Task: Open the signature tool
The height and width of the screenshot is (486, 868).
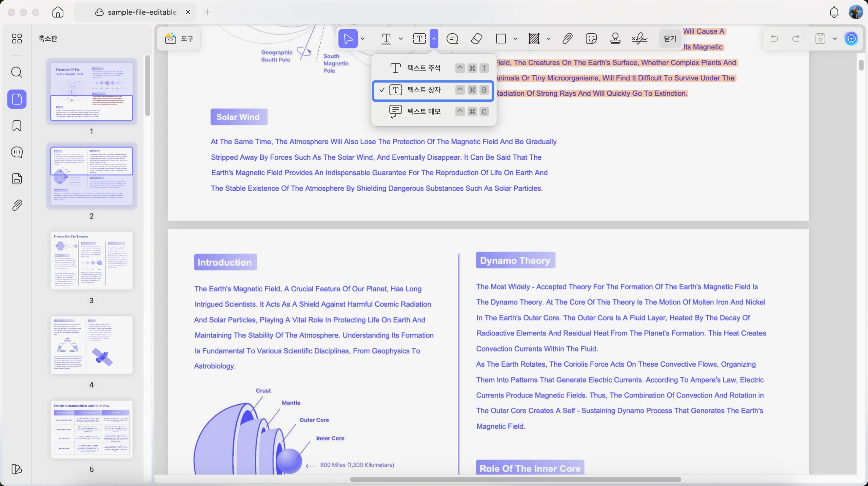Action: click(639, 39)
